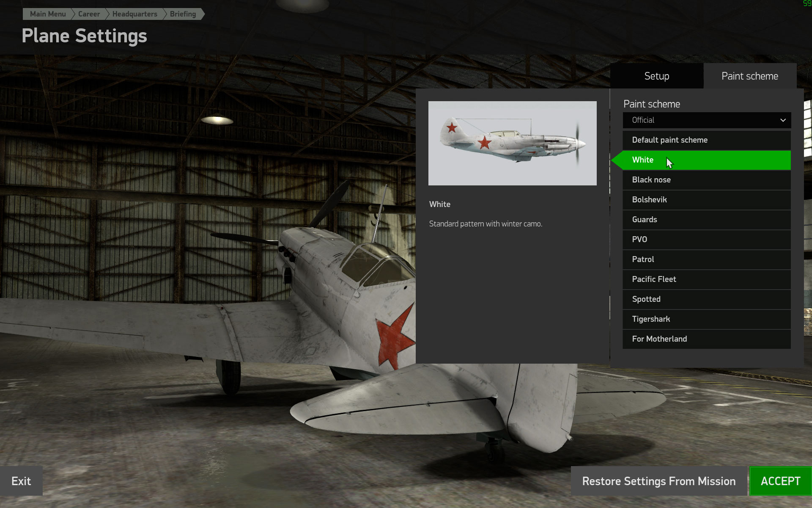The height and width of the screenshot is (508, 812).
Task: Open the Official paint scheme dropdown
Action: [x=707, y=120]
